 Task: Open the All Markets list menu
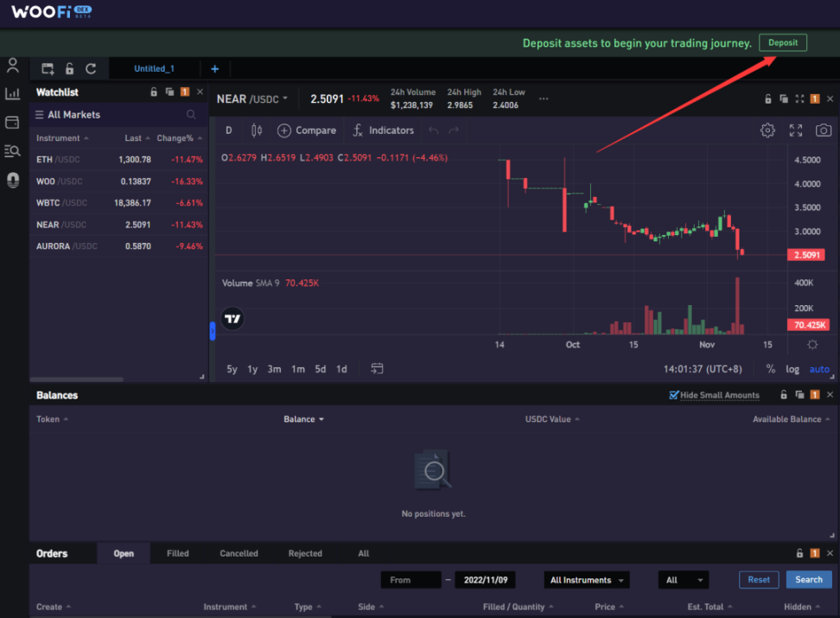point(67,115)
